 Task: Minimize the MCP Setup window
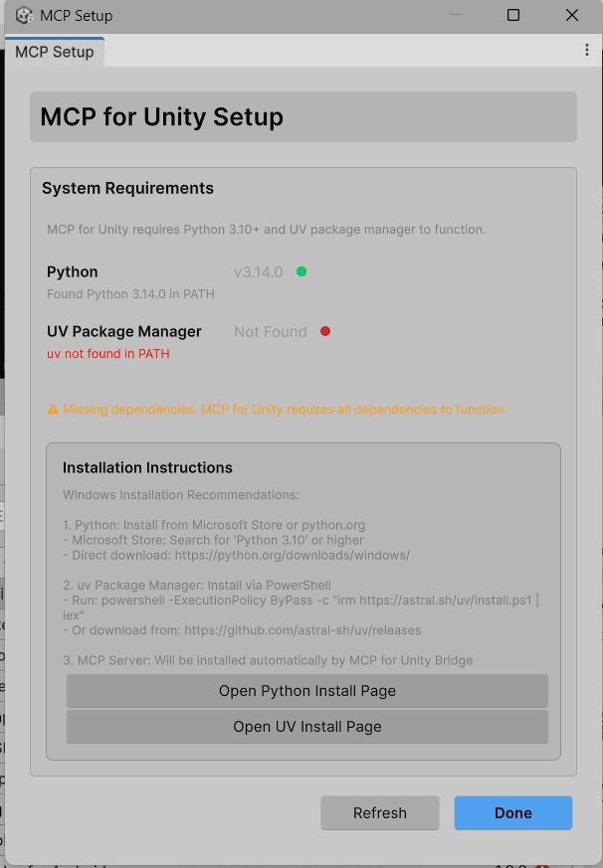(x=456, y=16)
